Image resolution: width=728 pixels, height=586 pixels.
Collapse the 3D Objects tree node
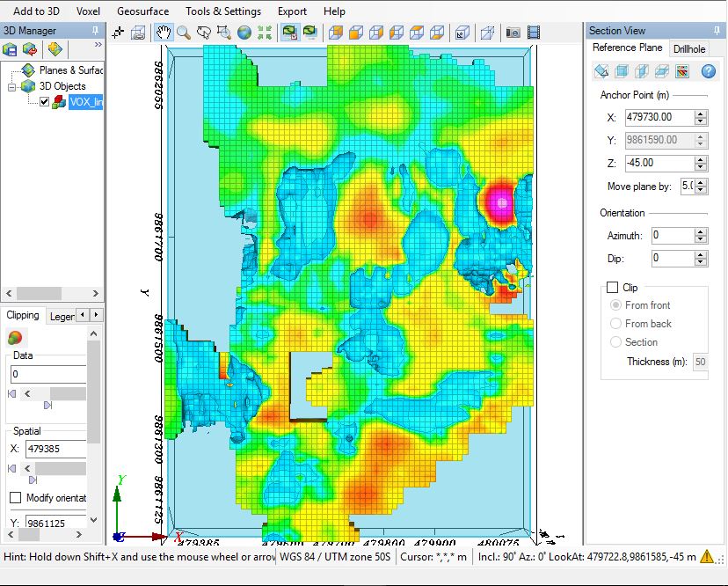(11, 86)
